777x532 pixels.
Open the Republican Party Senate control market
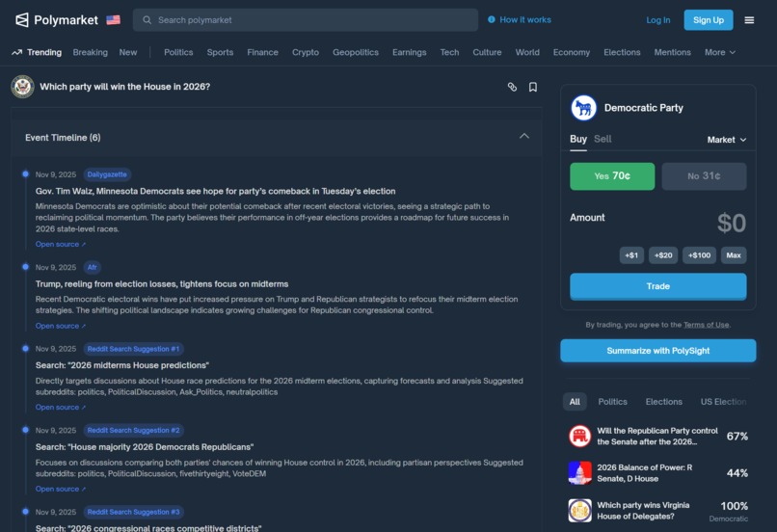(x=657, y=437)
